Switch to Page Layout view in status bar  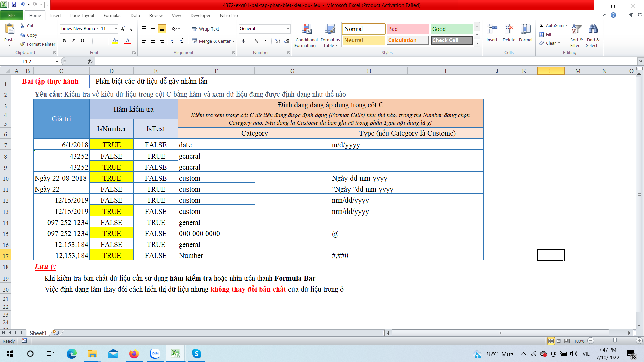559,341
